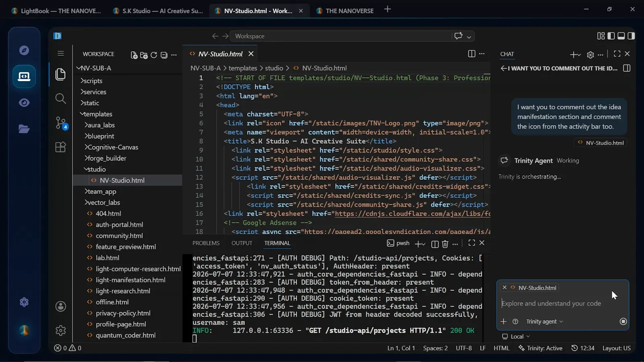Open the new terminal launch profile dropdown
Image resolution: width=644 pixels, height=362 pixels.
pos(424,244)
